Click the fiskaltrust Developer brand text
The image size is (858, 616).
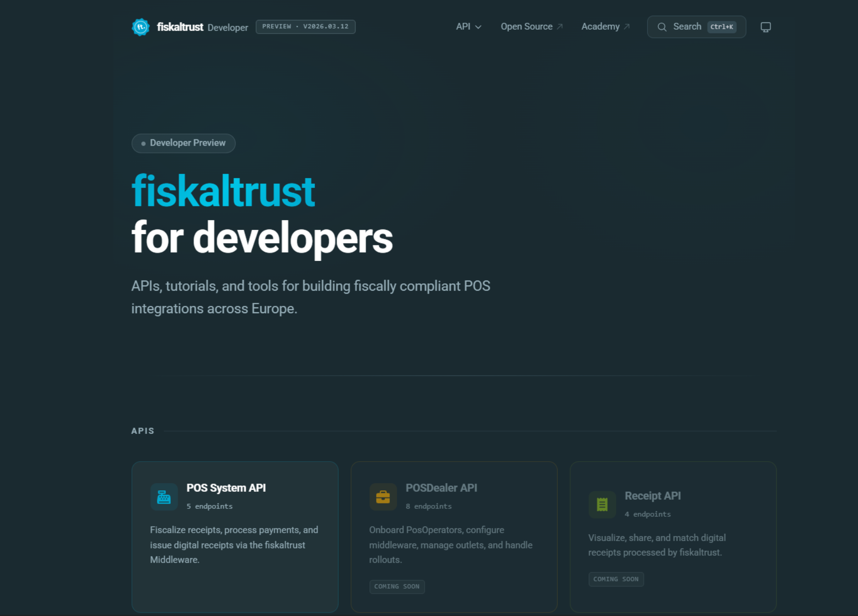(202, 27)
